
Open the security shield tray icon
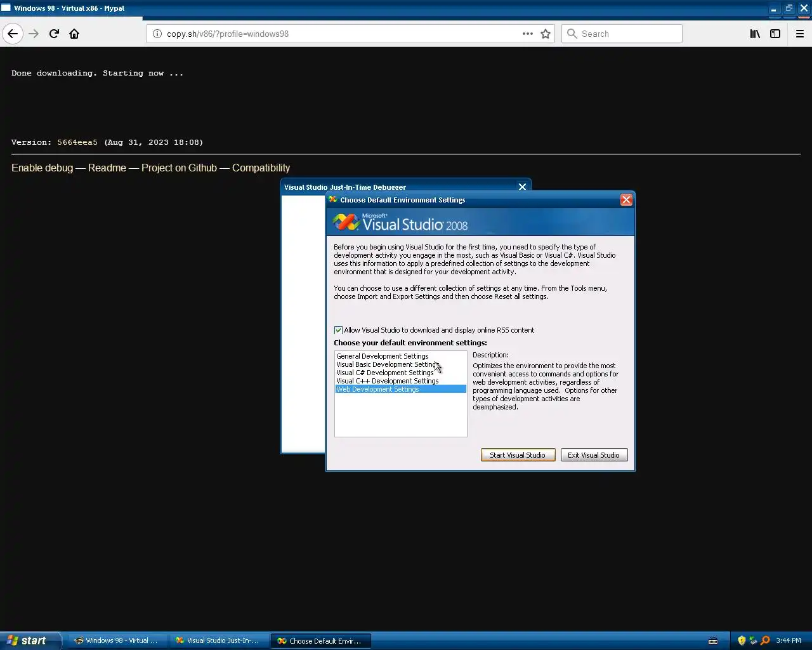coord(742,640)
